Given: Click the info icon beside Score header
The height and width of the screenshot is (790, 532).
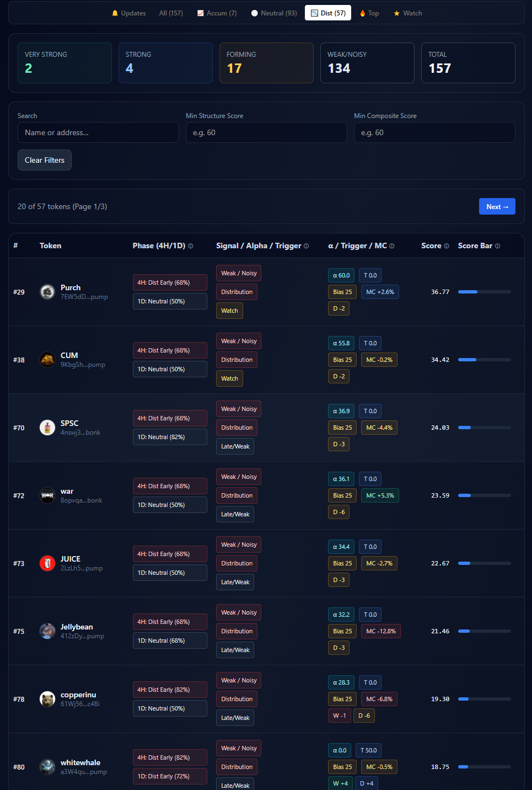Looking at the screenshot, I should [x=447, y=246].
